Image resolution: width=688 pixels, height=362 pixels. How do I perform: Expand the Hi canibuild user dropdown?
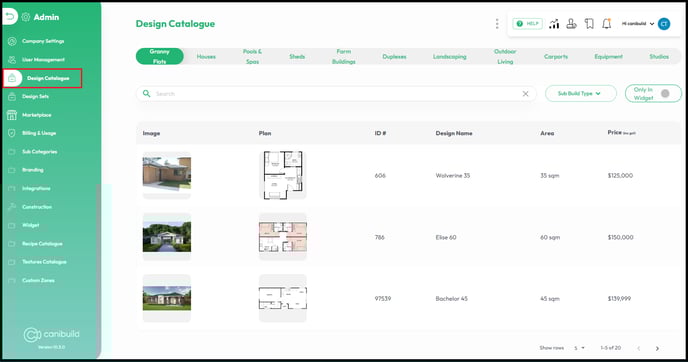coord(638,24)
